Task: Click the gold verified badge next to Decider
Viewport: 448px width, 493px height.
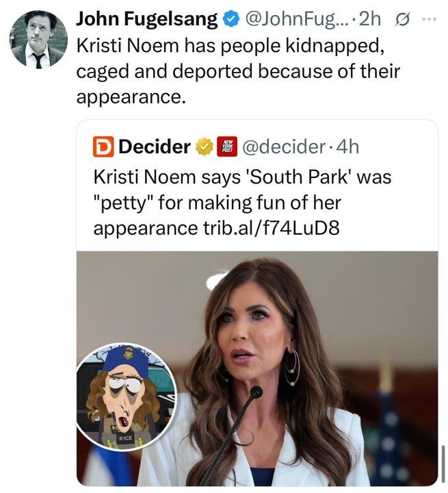Action: tap(204, 146)
